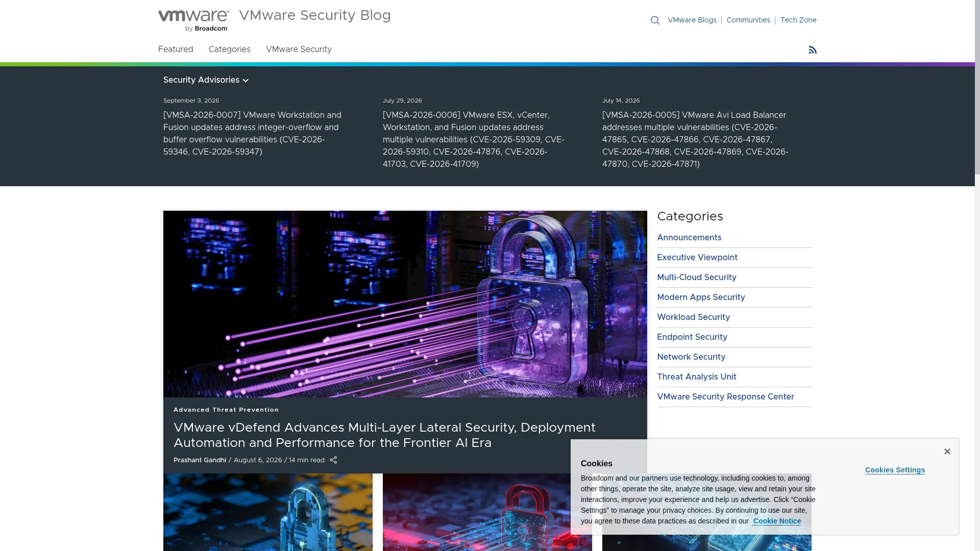980x551 pixels.
Task: Open the VMware Security Blog title
Action: pyautogui.click(x=315, y=16)
